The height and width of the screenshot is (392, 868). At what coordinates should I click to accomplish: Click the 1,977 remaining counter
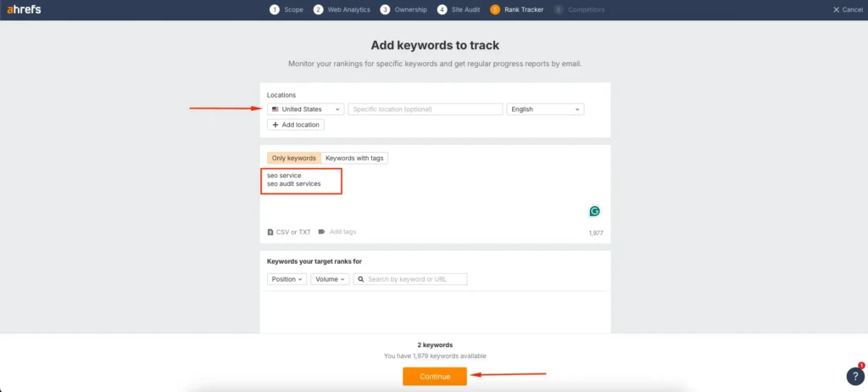pyautogui.click(x=596, y=233)
